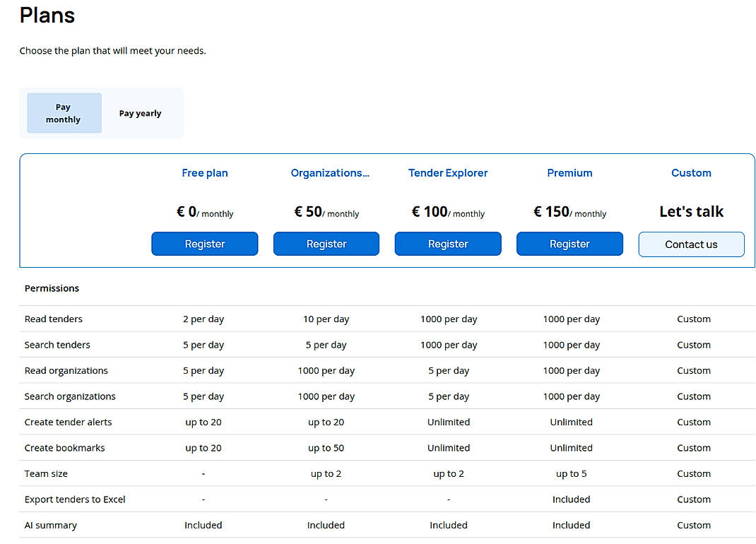The image size is (756, 544).
Task: Register for the Tender Explorer plan
Action: point(448,244)
